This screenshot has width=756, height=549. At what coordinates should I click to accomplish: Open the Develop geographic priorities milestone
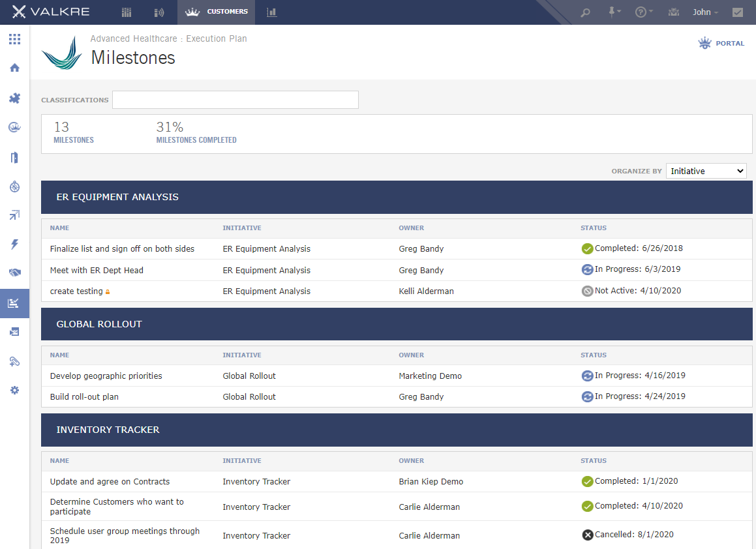pyautogui.click(x=106, y=376)
